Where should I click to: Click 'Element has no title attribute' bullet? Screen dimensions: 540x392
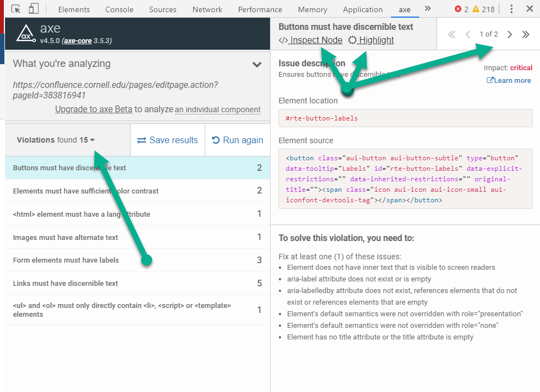[380, 337]
